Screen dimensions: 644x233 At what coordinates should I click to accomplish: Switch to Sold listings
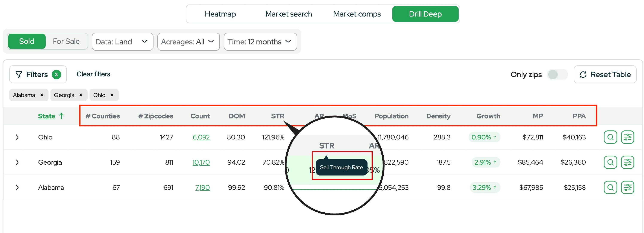click(27, 41)
